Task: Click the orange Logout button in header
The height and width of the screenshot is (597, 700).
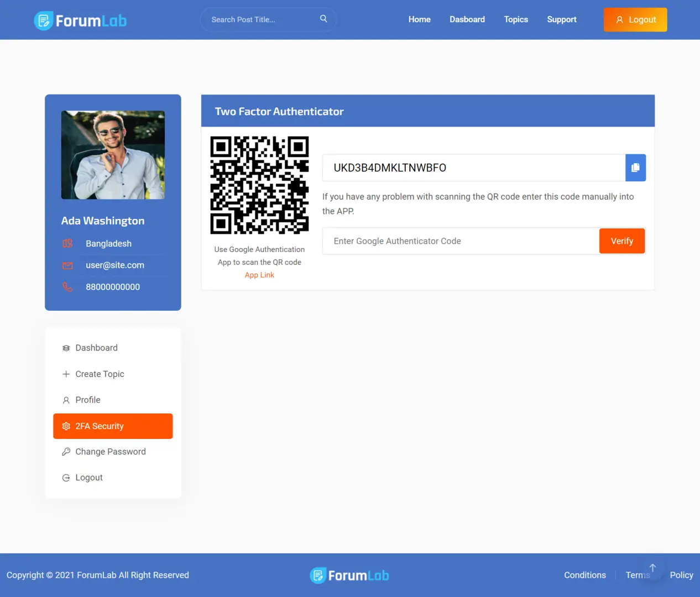Action: coord(635,19)
